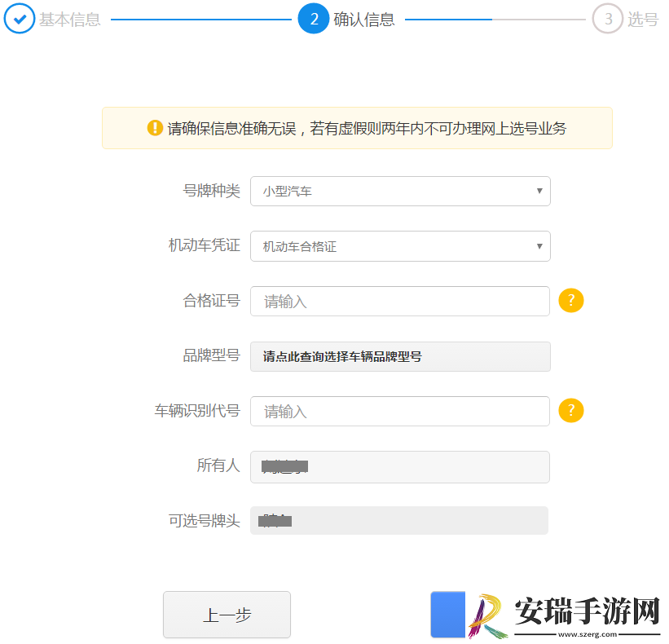
Task: Open the 号牌种类 dropdown showing 小型汽车
Action: click(400, 192)
